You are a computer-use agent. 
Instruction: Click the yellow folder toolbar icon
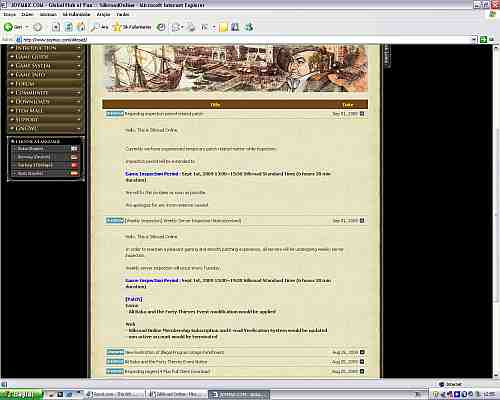click(223, 27)
